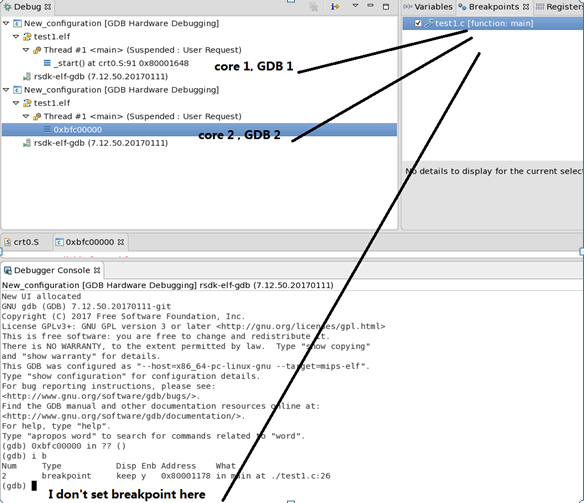
Task: Click the instruction stepping mode icon
Action: (x=335, y=6)
